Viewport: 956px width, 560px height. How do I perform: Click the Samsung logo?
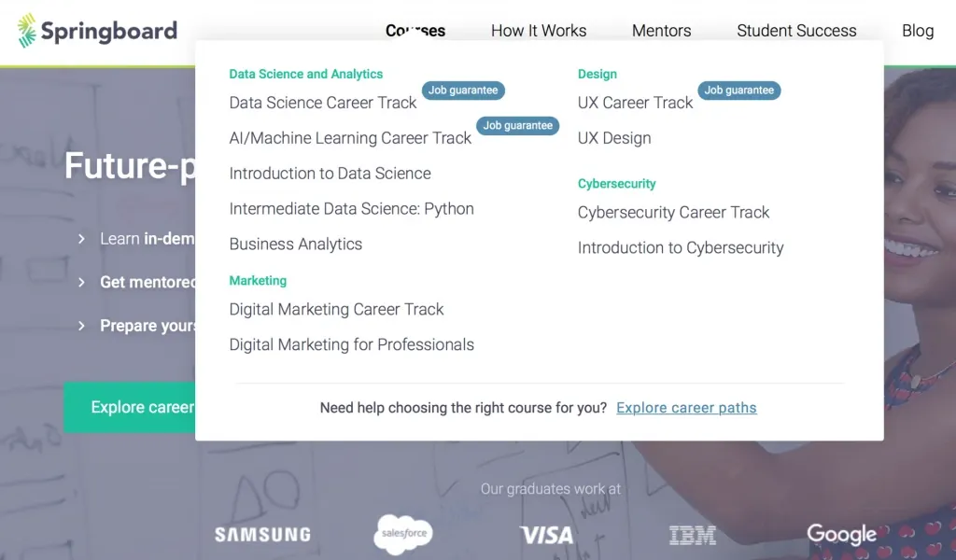tap(262, 535)
